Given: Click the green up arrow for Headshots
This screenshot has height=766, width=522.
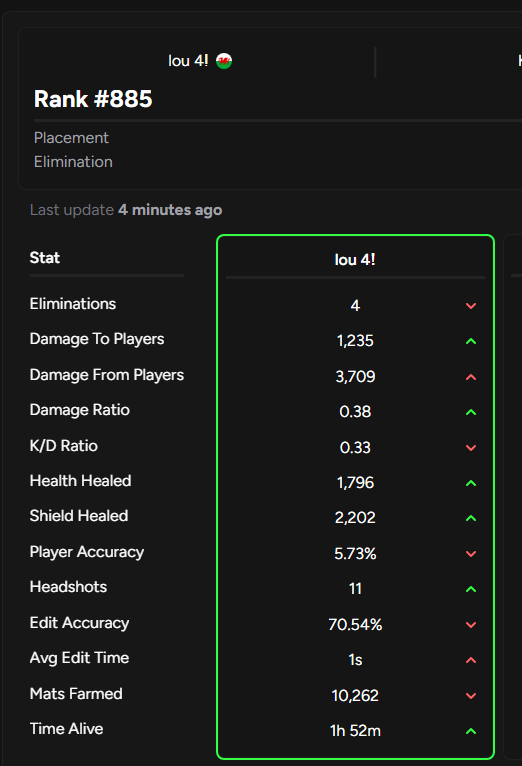Looking at the screenshot, I should pyautogui.click(x=471, y=589).
